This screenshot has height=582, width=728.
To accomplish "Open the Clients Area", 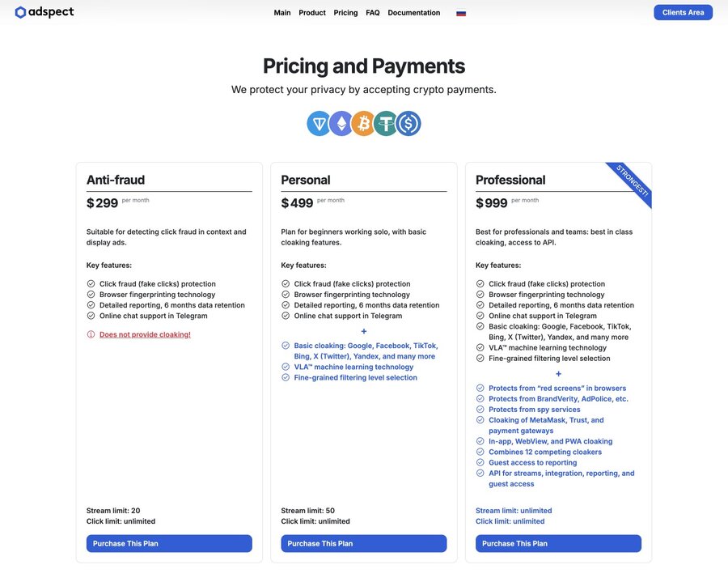I will 683,12.
